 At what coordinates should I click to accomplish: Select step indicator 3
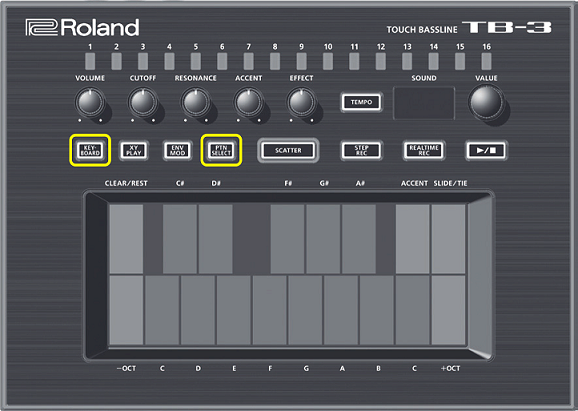tap(143, 61)
